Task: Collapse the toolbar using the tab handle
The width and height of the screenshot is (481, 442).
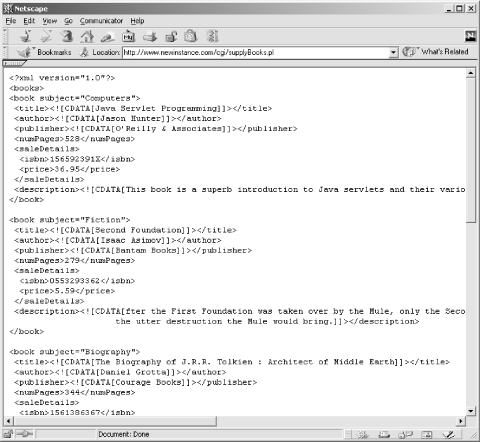Action: click(14, 63)
